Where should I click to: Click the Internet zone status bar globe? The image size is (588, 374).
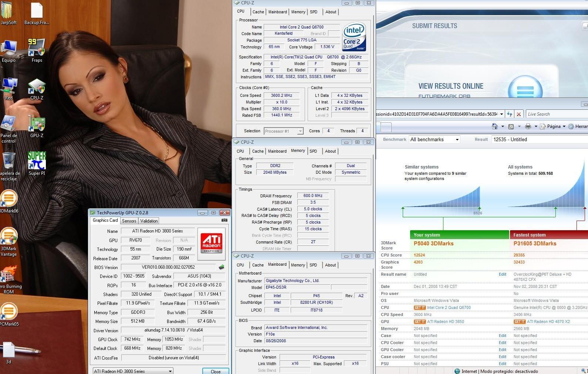[457, 371]
